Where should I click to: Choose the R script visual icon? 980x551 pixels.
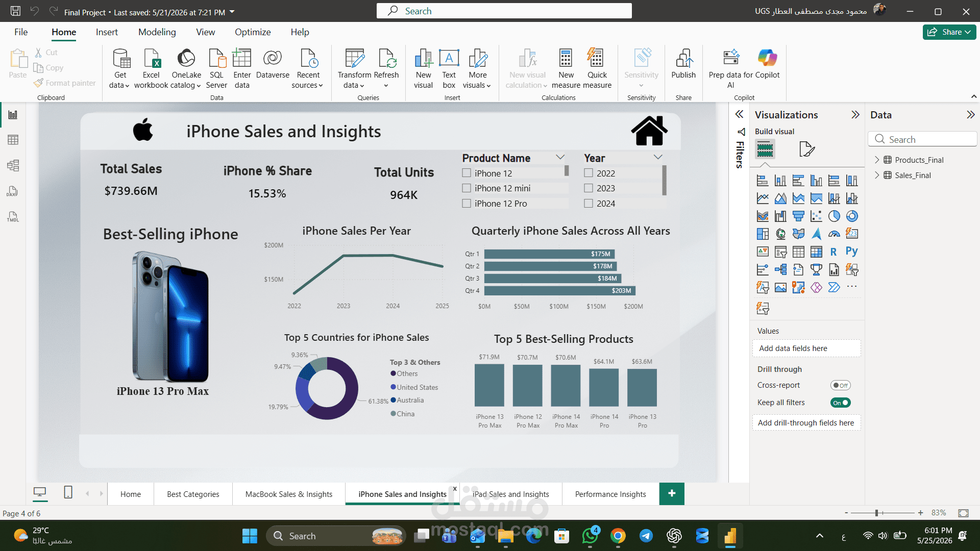[834, 252]
